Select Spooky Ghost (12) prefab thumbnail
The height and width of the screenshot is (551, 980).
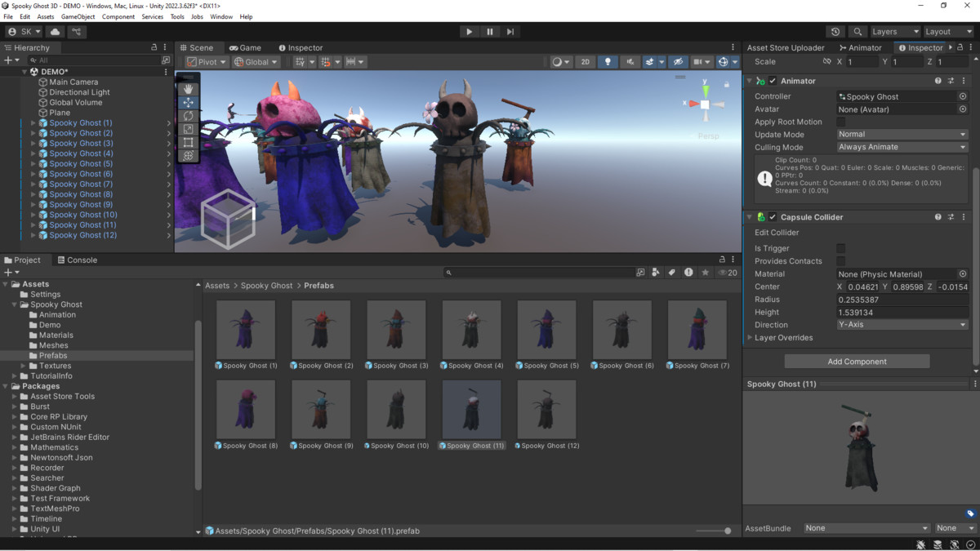(546, 410)
